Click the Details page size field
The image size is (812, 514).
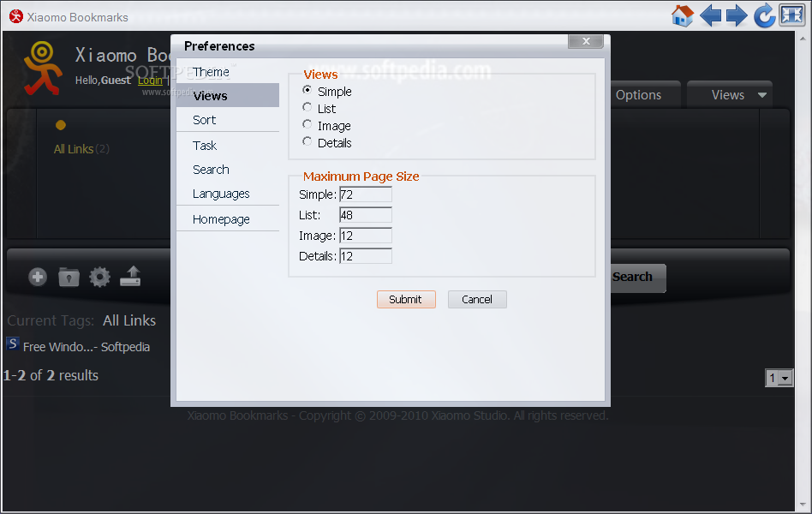(x=366, y=256)
